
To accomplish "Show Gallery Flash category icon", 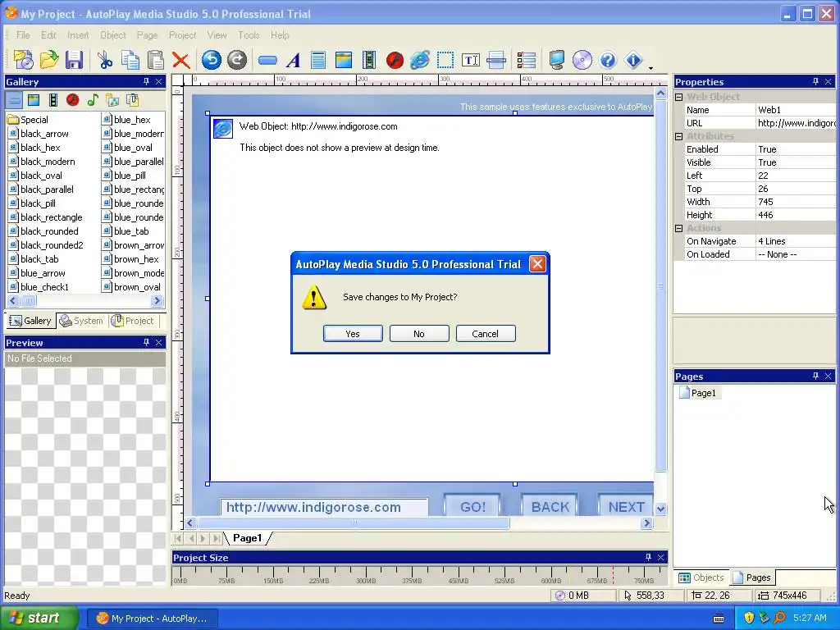I will point(73,99).
